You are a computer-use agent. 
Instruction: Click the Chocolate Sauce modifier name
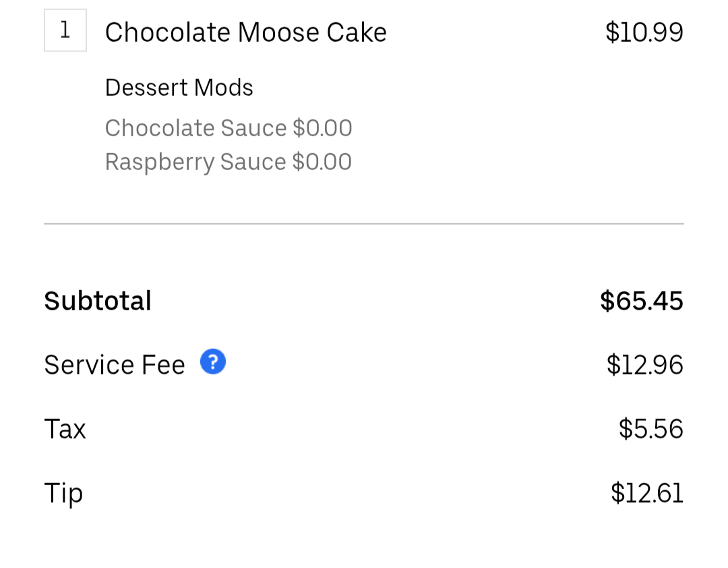coord(195,128)
